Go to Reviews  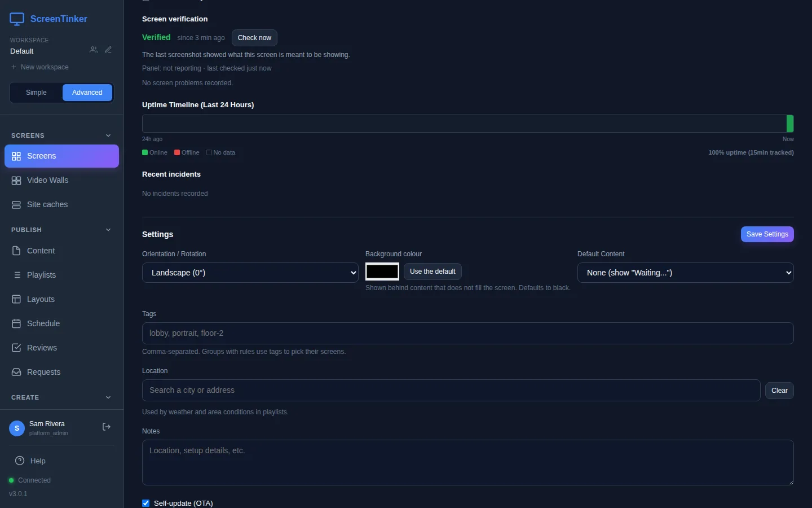point(61,348)
